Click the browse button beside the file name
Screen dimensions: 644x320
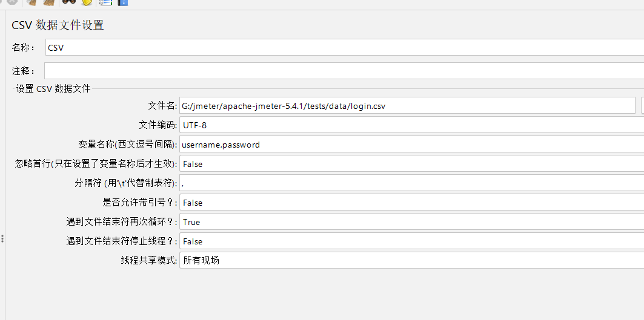pyautogui.click(x=642, y=106)
